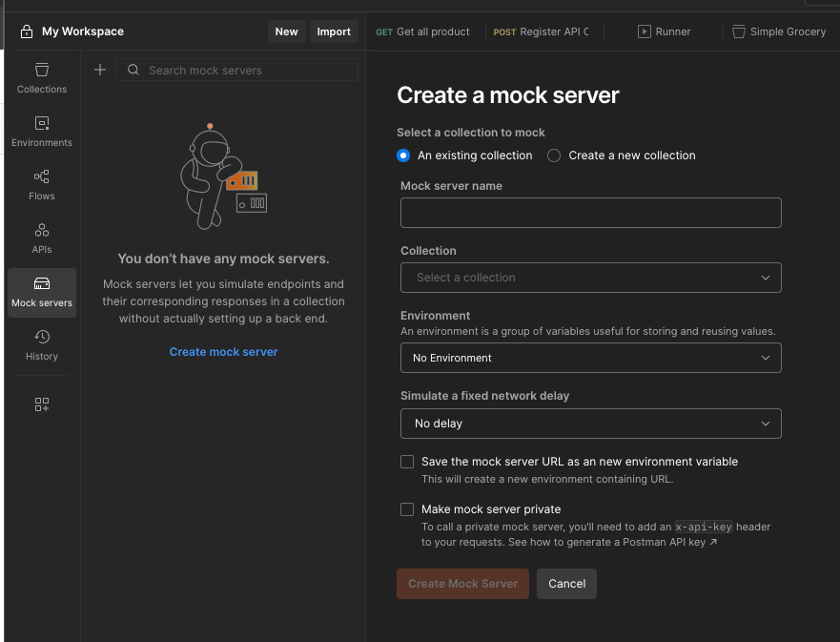Click the external link arrow after API key
Screen dimensions: 840x642
tap(713, 542)
